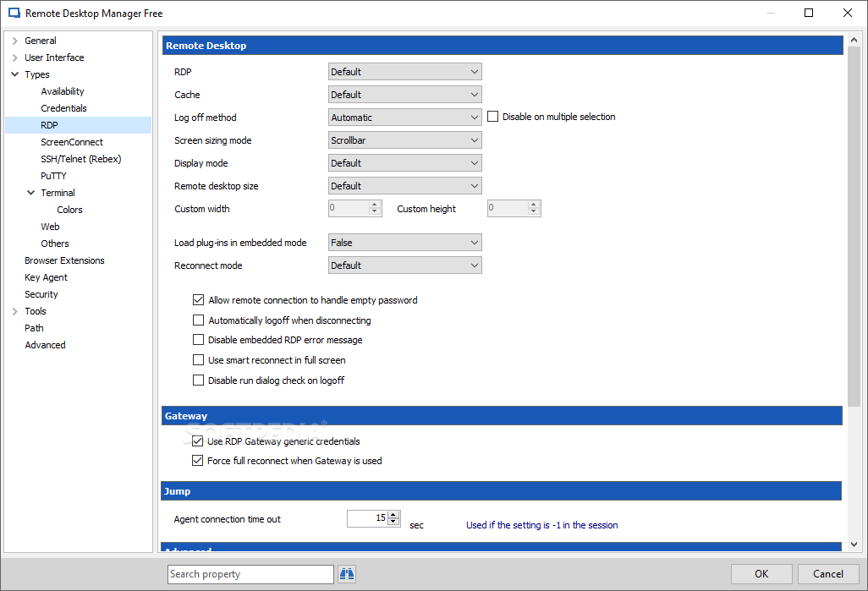Click the settings panel vertical scrollbar thumb
Image resolution: width=868 pixels, height=591 pixels.
[x=854, y=227]
